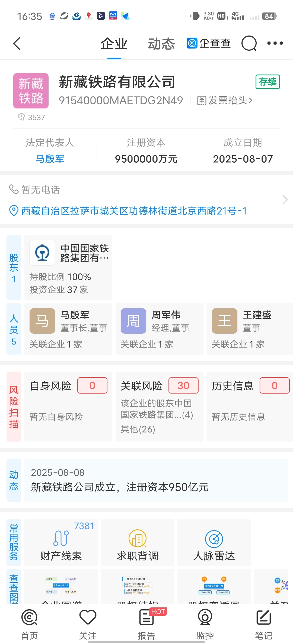Tap battery indicator in status bar
293x644 pixels.
click(x=269, y=16)
